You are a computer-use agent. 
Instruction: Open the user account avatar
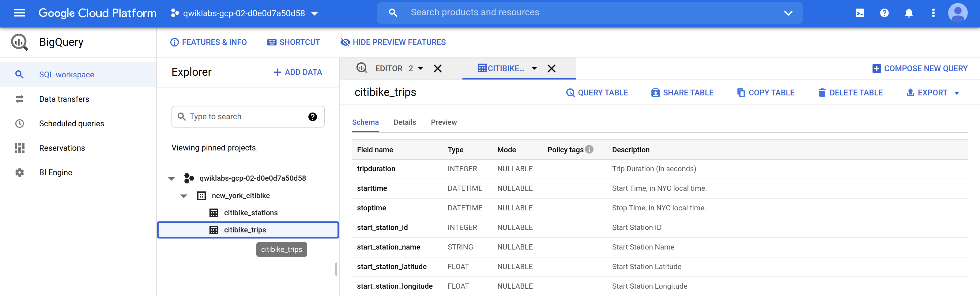[x=958, y=13]
